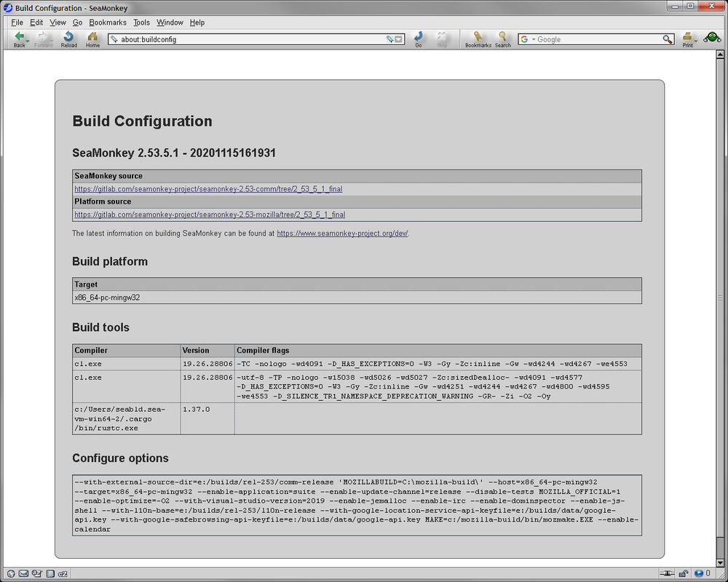Click the blue notification icon in status bar

pos(698,574)
